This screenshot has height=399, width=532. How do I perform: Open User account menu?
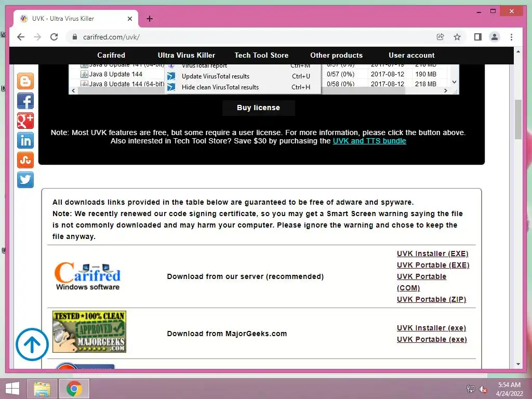(411, 55)
